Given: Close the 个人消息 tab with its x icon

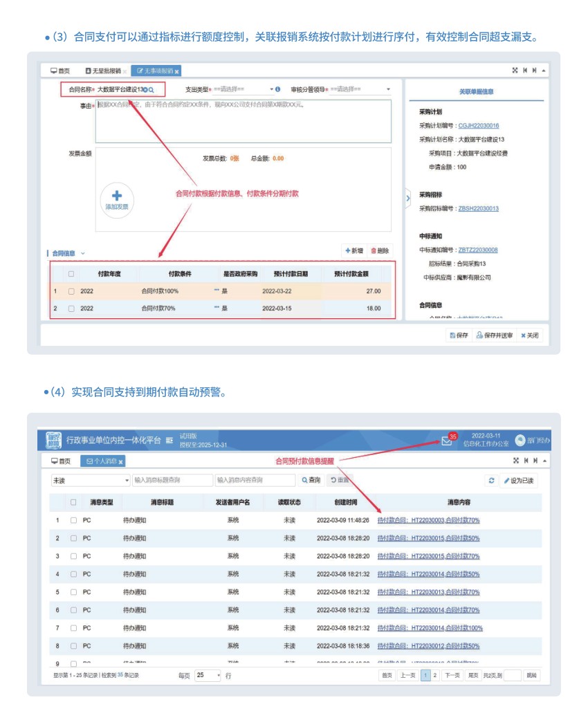Looking at the screenshot, I should click(121, 461).
